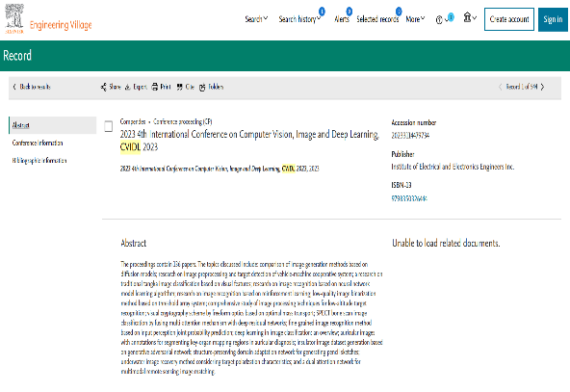The width and height of the screenshot is (570, 392).
Task: Click the Print printer icon
Action: [154, 87]
